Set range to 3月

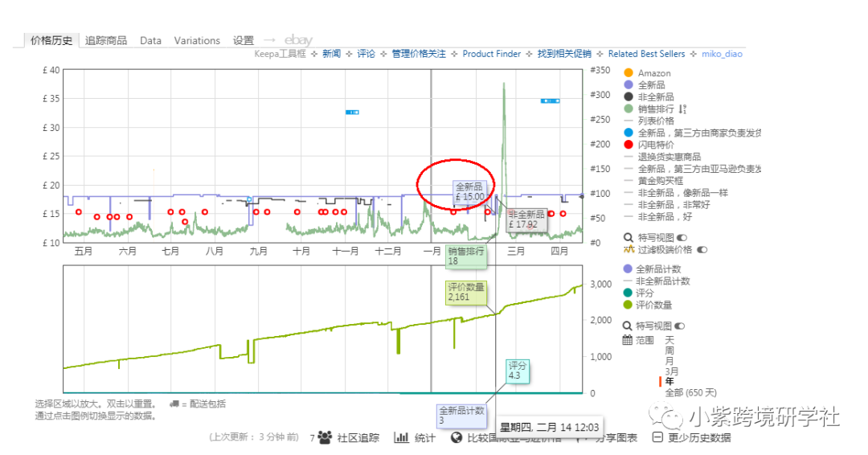click(671, 371)
